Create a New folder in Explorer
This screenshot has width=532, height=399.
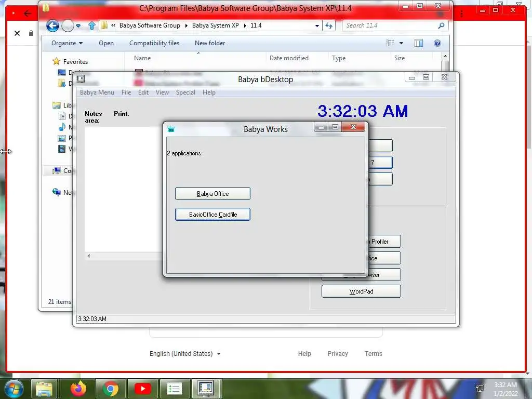tap(210, 43)
